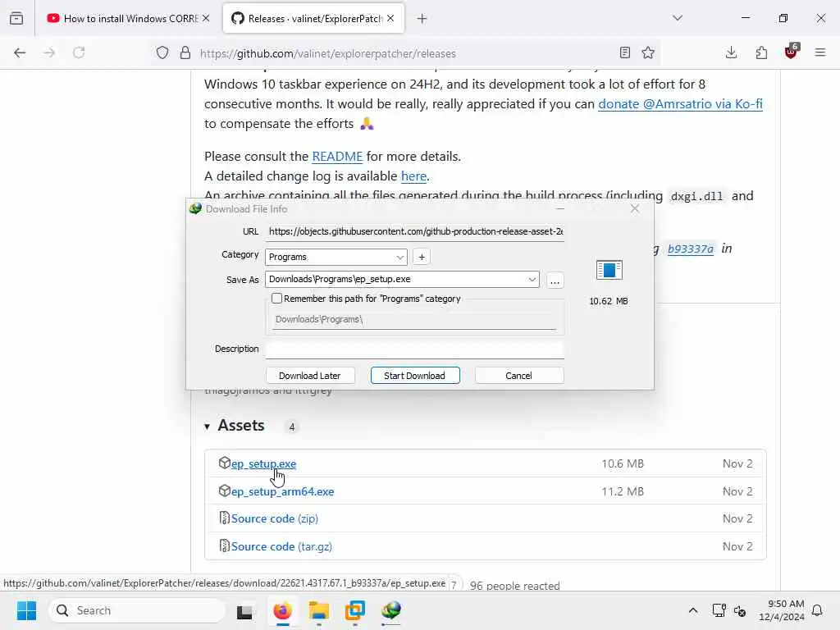Open the README link
The image size is (840, 630).
point(337,157)
